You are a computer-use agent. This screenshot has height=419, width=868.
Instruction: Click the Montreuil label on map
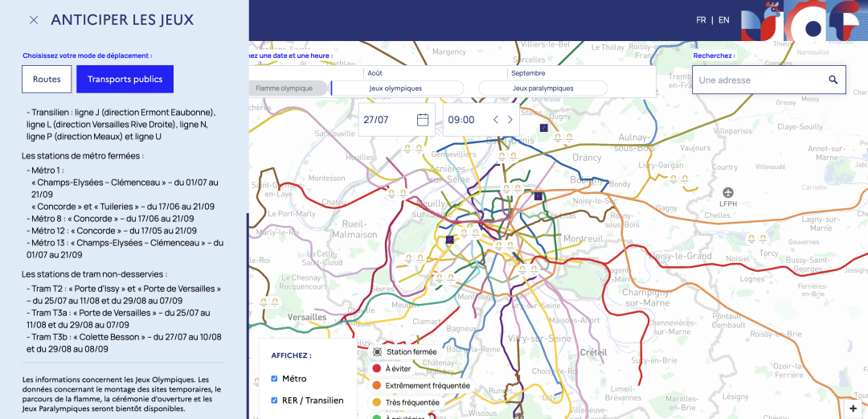click(x=583, y=238)
